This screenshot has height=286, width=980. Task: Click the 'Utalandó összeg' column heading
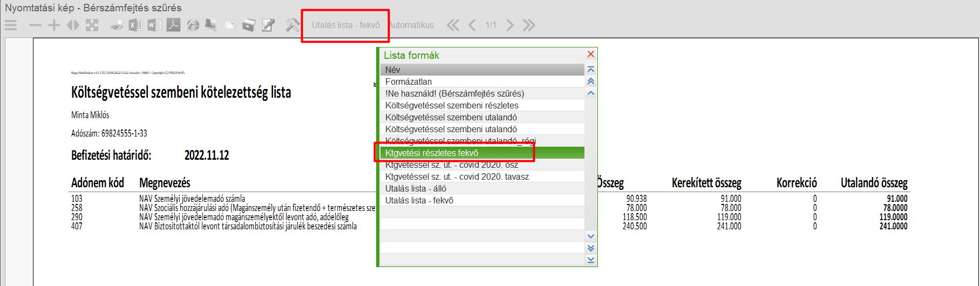coord(874,183)
